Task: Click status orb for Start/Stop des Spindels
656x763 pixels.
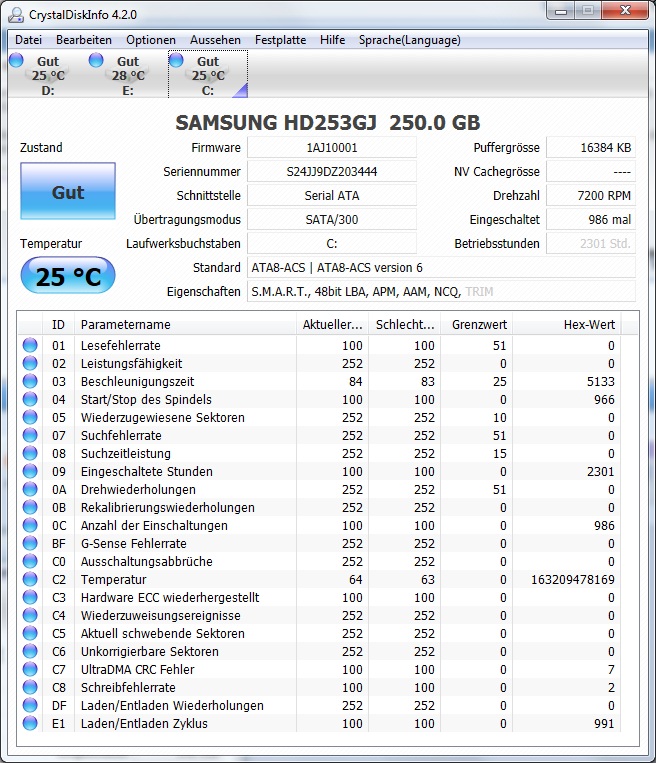Action: coord(30,399)
